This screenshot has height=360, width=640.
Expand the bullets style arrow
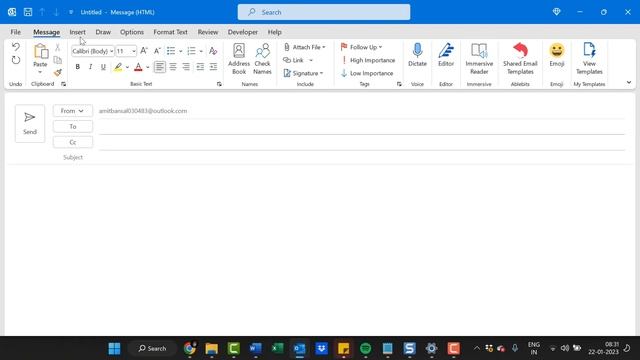coord(180,51)
